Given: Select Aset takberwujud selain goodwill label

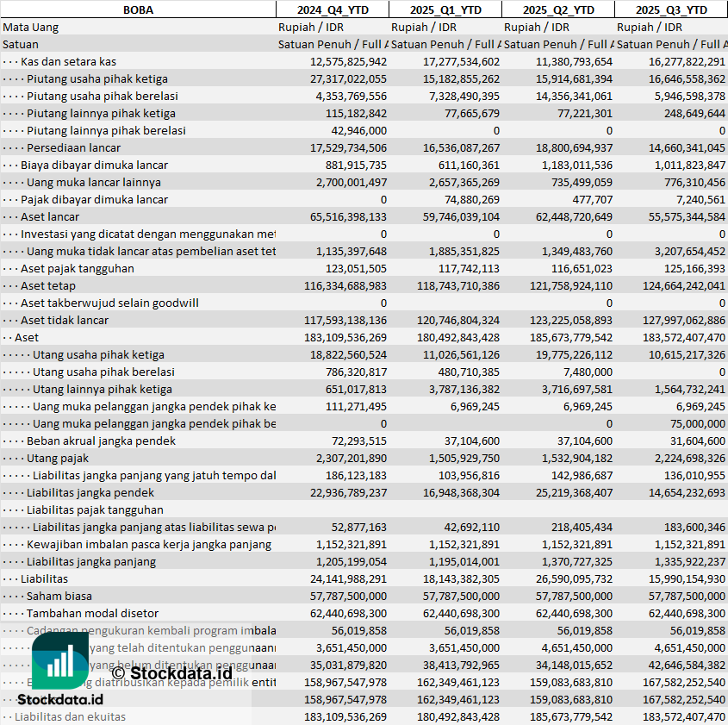Looking at the screenshot, I should (x=109, y=303).
